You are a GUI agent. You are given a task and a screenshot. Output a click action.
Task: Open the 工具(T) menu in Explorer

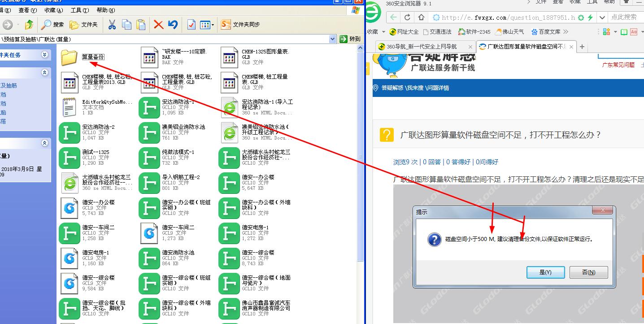pos(80,10)
